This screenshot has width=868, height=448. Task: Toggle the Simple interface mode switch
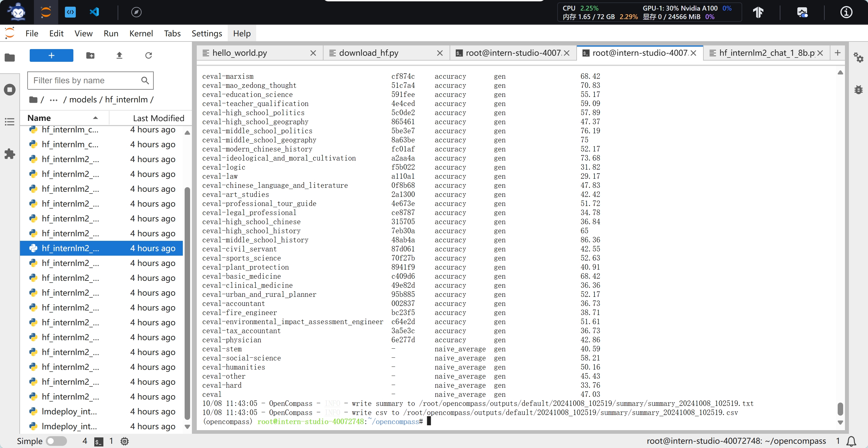(56, 441)
